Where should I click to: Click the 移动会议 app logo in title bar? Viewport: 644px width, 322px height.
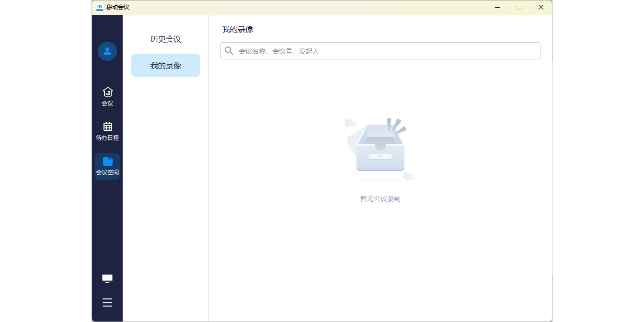pos(100,7)
